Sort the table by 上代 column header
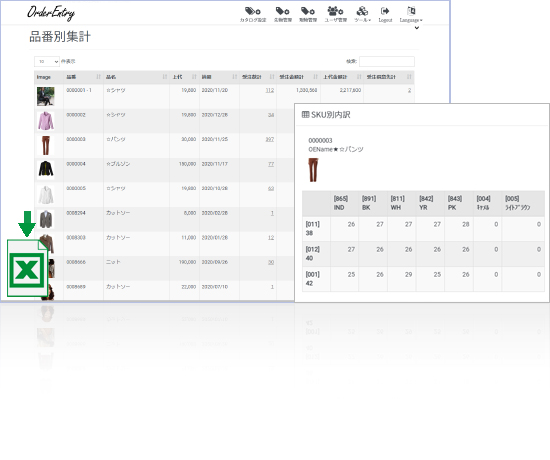 185,77
